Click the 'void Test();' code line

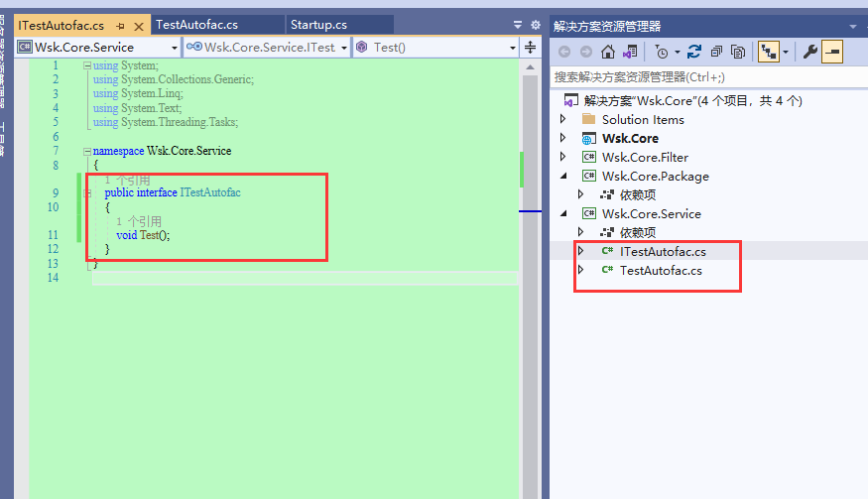(143, 235)
